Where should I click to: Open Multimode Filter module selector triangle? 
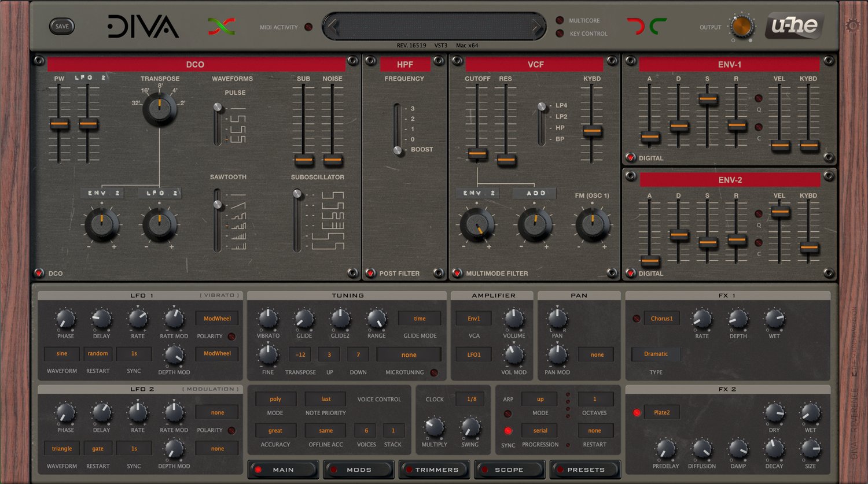[x=457, y=273]
